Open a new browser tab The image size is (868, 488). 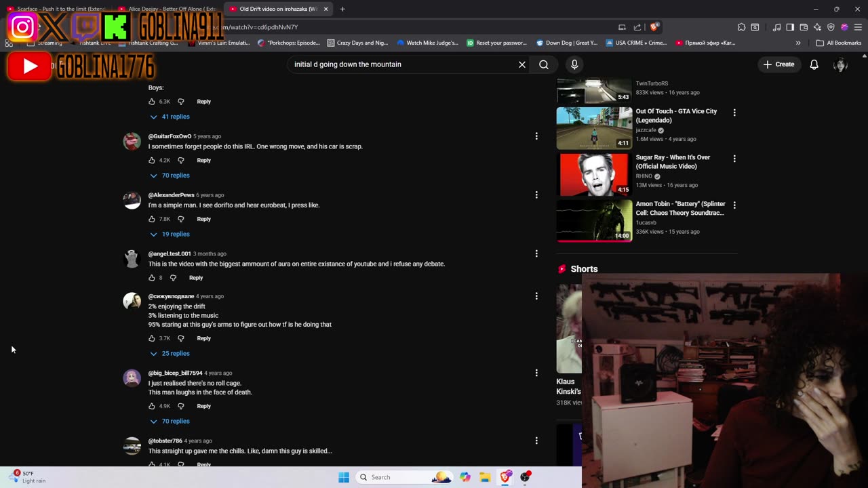coord(342,9)
